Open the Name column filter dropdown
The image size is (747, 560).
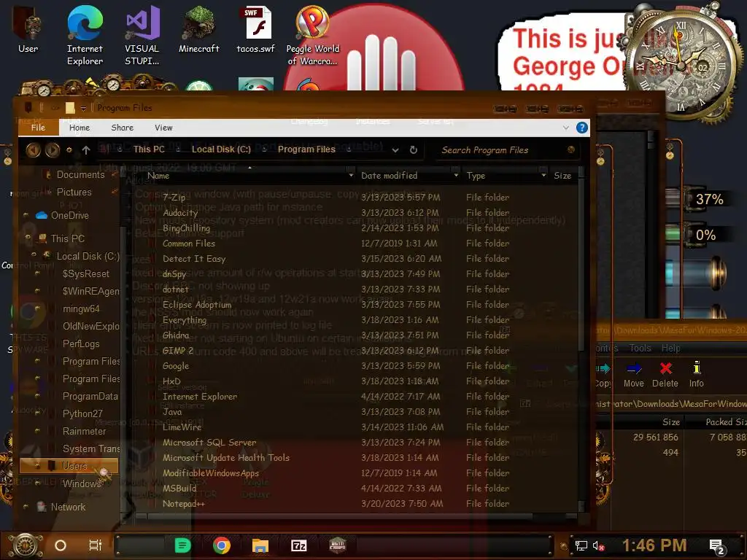(x=351, y=176)
